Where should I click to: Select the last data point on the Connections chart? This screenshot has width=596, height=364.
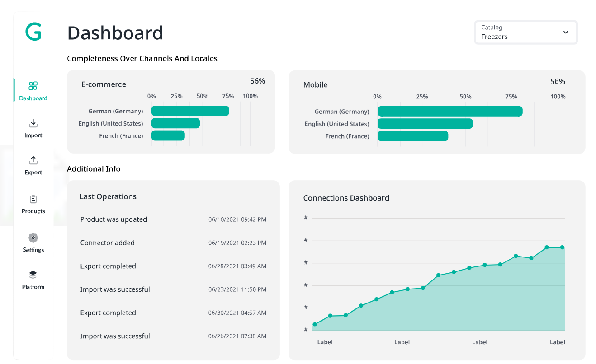point(562,247)
